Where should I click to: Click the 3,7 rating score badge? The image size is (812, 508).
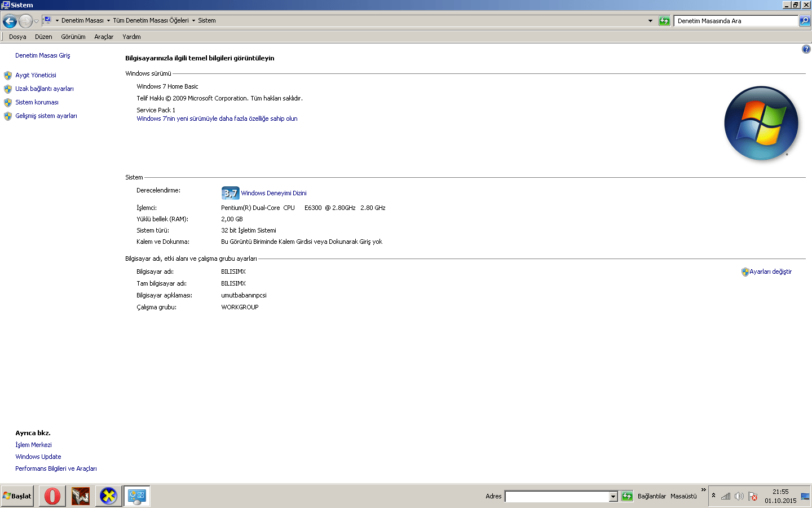[230, 193]
